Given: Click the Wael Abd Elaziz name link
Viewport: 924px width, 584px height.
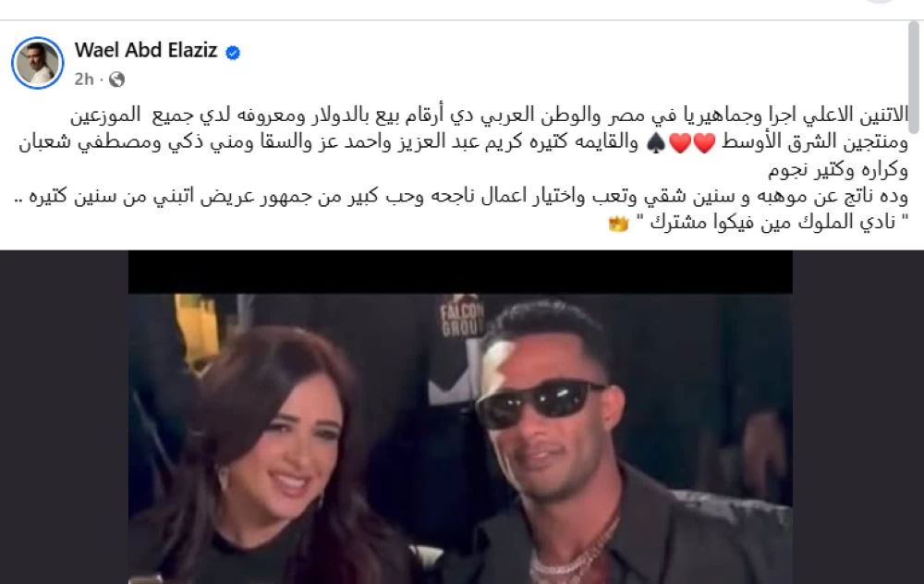Looking at the screenshot, I should [146, 51].
